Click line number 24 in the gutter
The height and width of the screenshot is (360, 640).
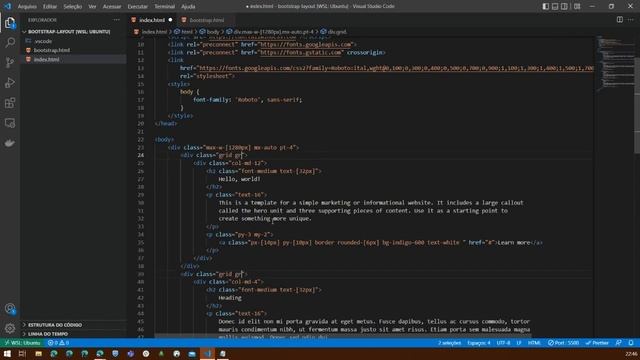140,155
